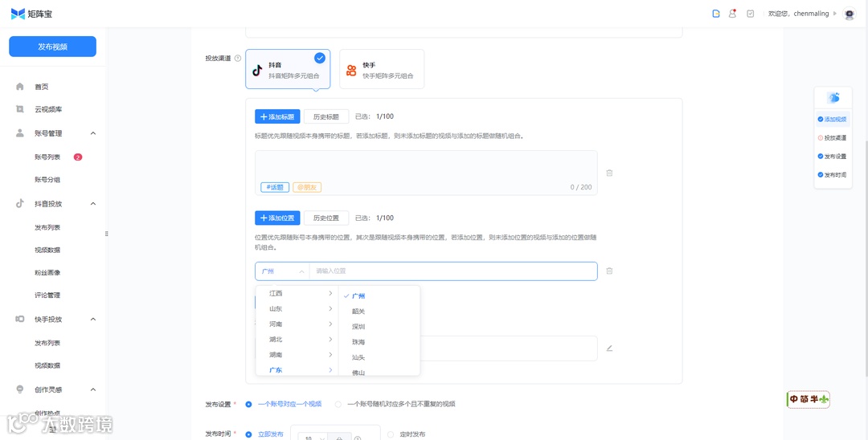Choose 广州 in city list

pyautogui.click(x=358, y=296)
